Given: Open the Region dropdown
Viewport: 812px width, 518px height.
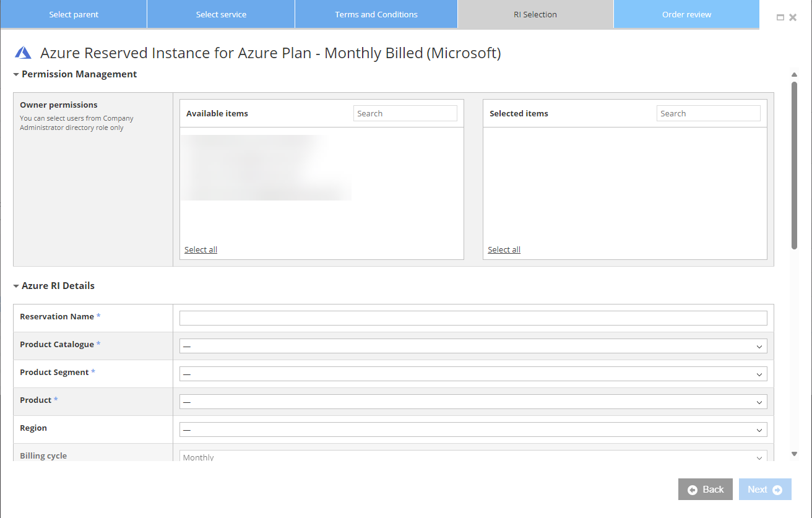Looking at the screenshot, I should pyautogui.click(x=473, y=430).
